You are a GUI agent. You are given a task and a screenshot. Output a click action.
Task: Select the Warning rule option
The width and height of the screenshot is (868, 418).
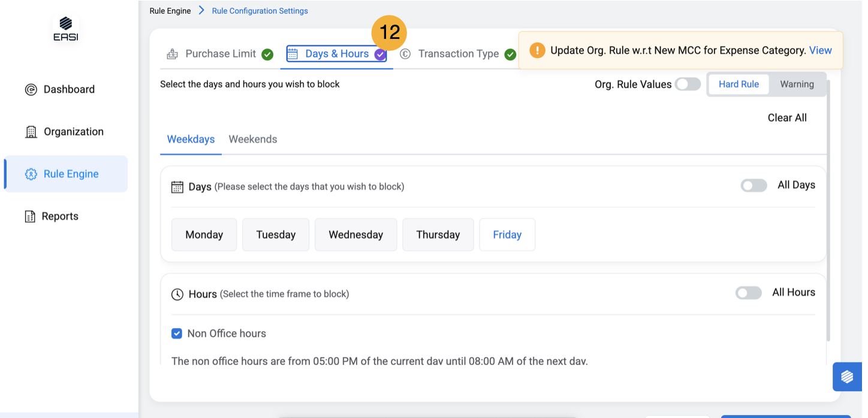(796, 84)
